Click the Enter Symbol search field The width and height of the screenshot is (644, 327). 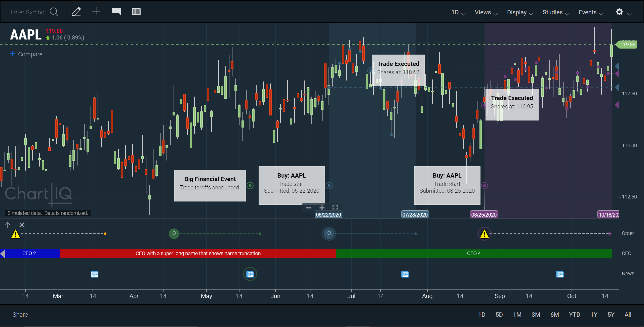pos(28,12)
